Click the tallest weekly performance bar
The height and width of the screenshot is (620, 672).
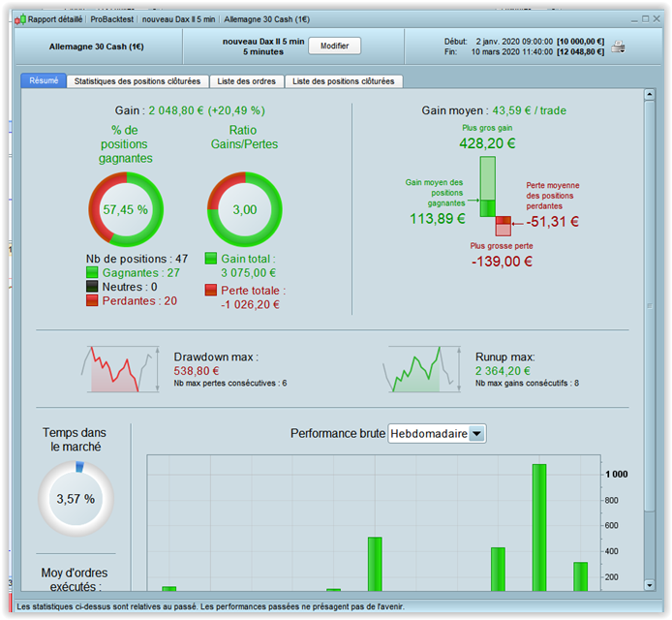click(539, 527)
